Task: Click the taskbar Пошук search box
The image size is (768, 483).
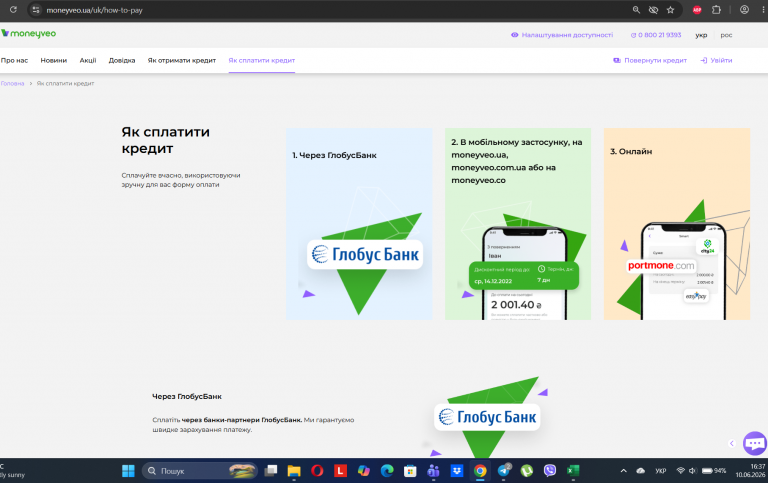Action: coord(199,471)
